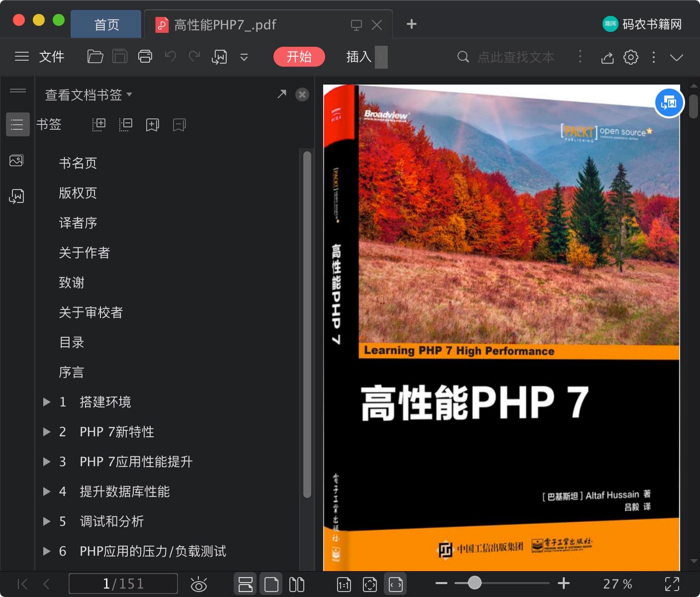The height and width of the screenshot is (597, 700).
Task: Click the print icon
Action: [145, 57]
